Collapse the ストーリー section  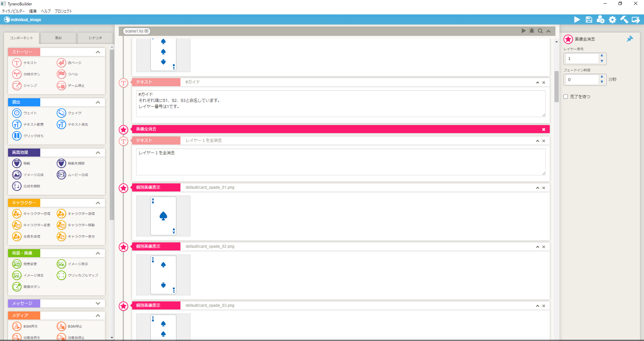pos(98,52)
